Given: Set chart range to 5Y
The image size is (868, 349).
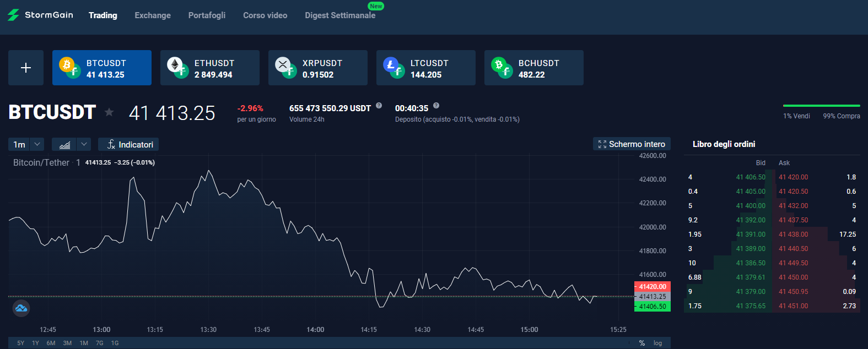Looking at the screenshot, I should [21, 343].
